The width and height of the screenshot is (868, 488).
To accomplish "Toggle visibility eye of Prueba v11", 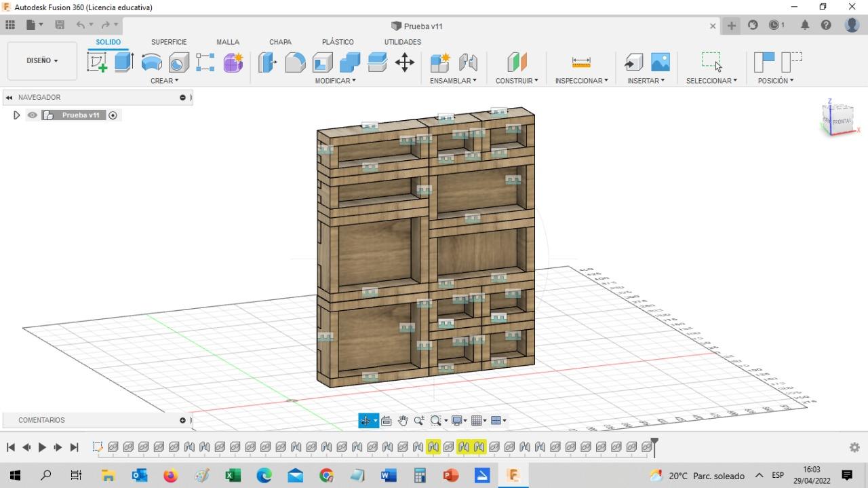I will 32,115.
